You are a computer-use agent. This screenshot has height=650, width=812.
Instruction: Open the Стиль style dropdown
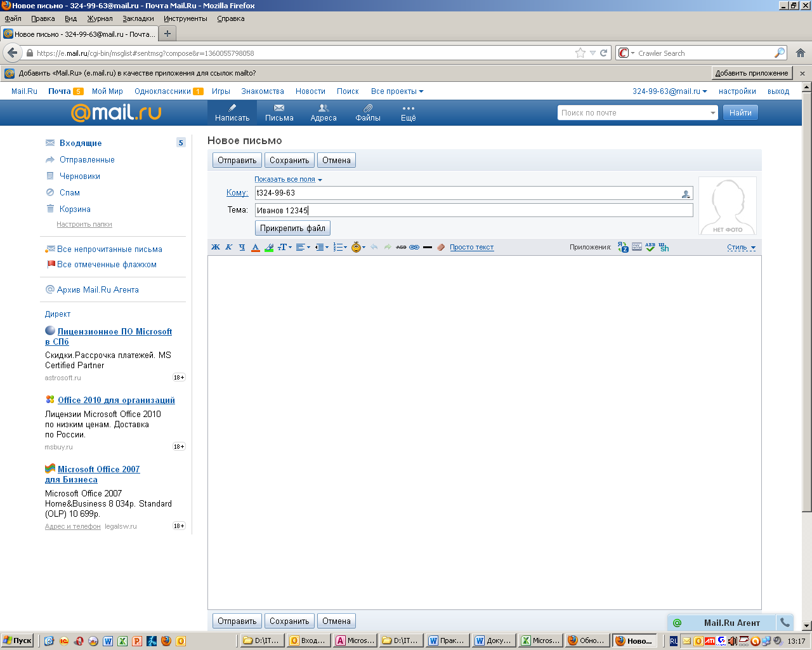[x=741, y=247]
